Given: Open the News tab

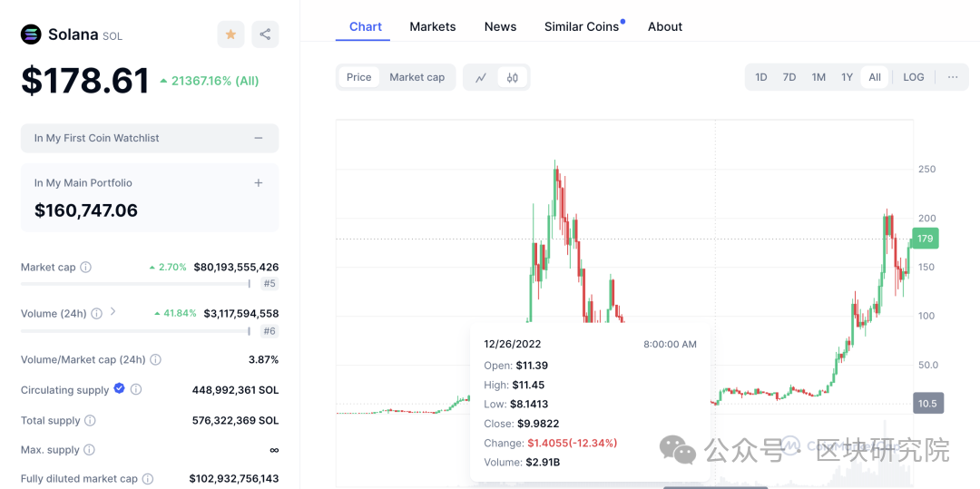Looking at the screenshot, I should pos(500,27).
